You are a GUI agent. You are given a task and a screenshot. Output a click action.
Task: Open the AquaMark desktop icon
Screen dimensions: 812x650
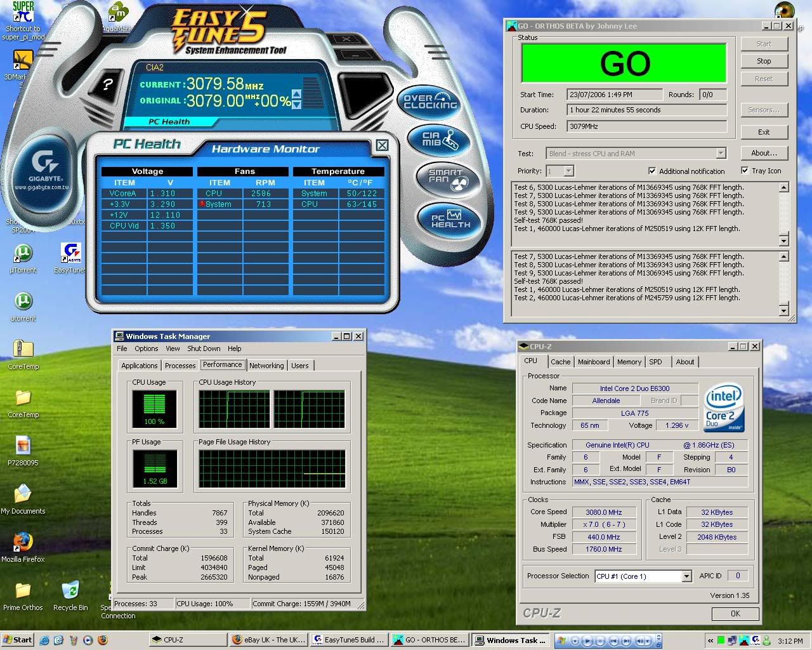118,17
